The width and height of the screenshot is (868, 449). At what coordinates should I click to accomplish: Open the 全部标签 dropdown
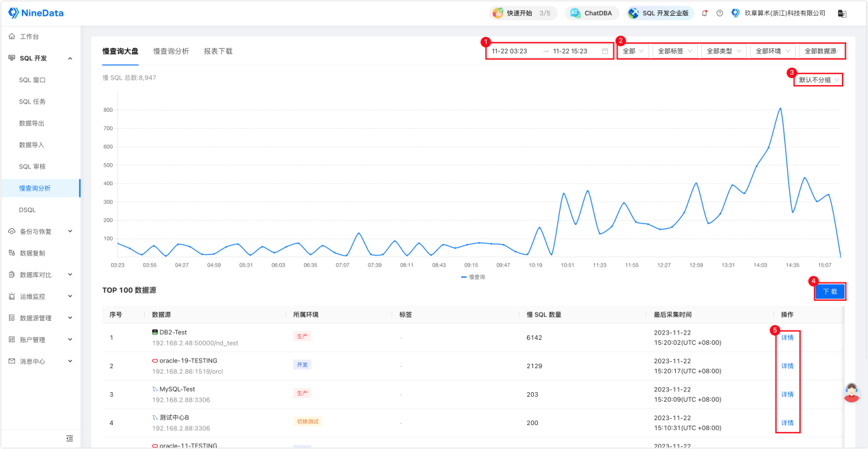[x=675, y=51]
